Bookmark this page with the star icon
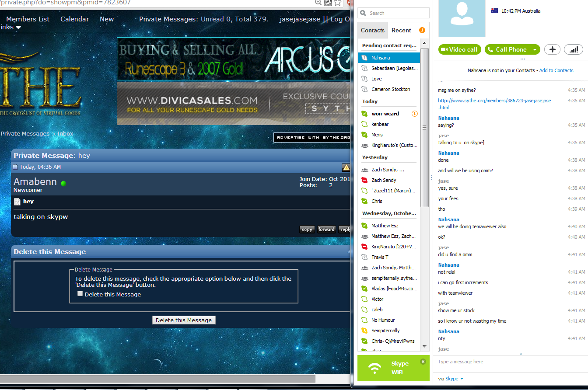588x390 pixels. coord(337,2)
